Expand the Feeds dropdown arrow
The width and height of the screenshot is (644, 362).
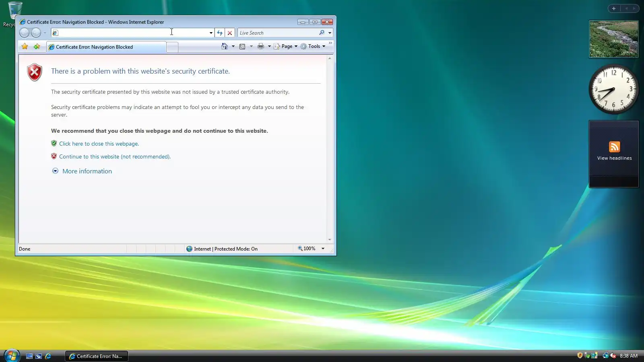pos(251,46)
